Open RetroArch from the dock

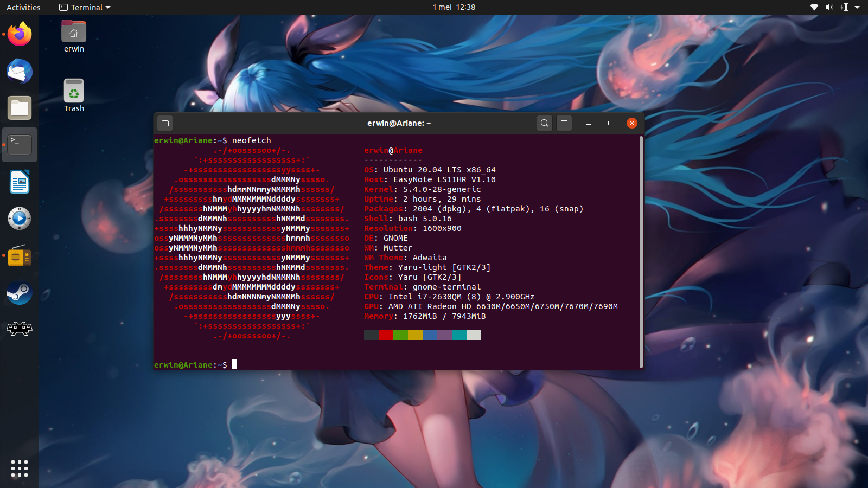point(20,329)
